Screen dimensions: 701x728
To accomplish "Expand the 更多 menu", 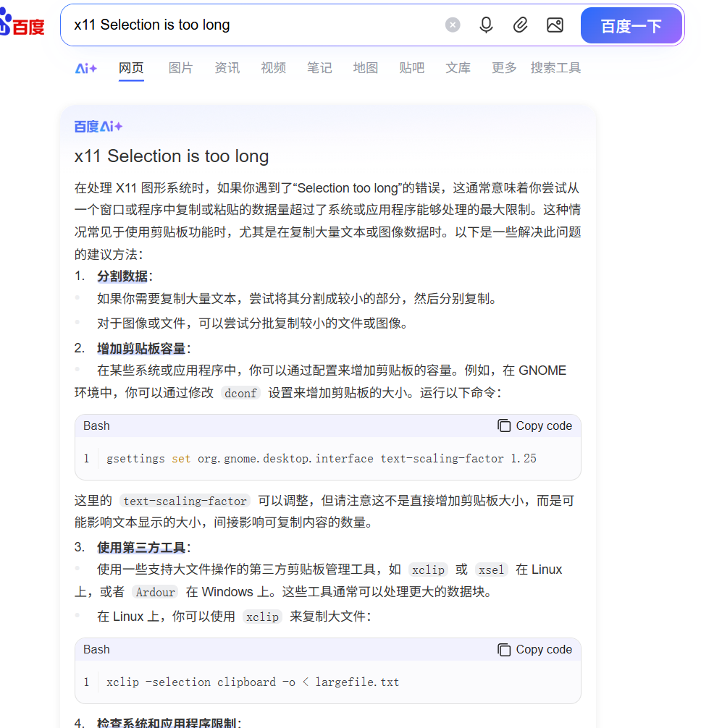I will tap(505, 68).
